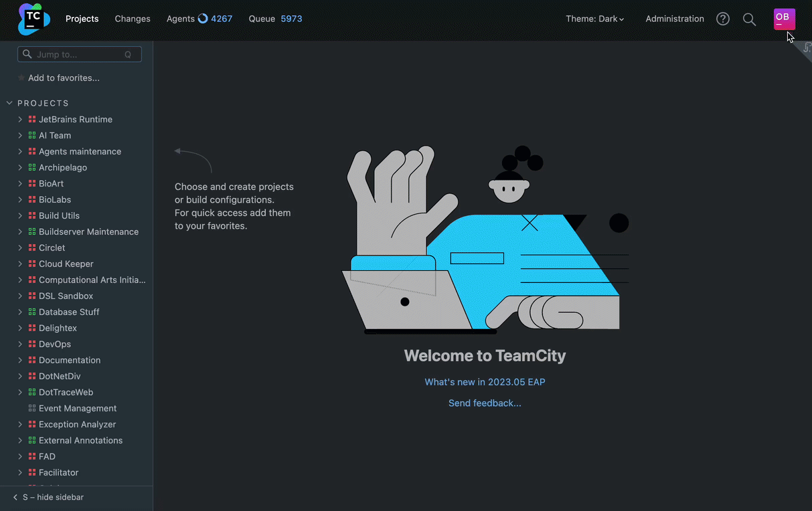Click Add to favorites link
812x511 pixels.
(x=64, y=78)
